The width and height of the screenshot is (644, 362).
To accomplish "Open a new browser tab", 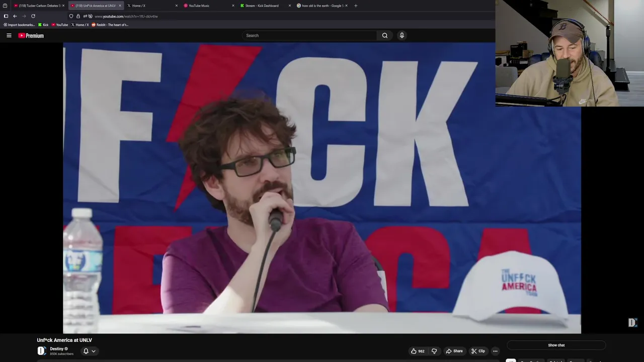I will coord(356,6).
